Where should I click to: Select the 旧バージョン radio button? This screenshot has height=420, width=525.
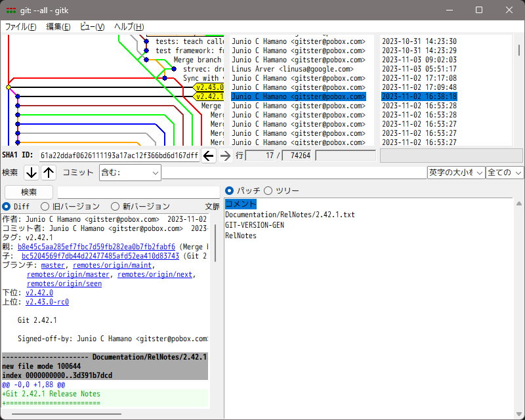tap(45, 205)
